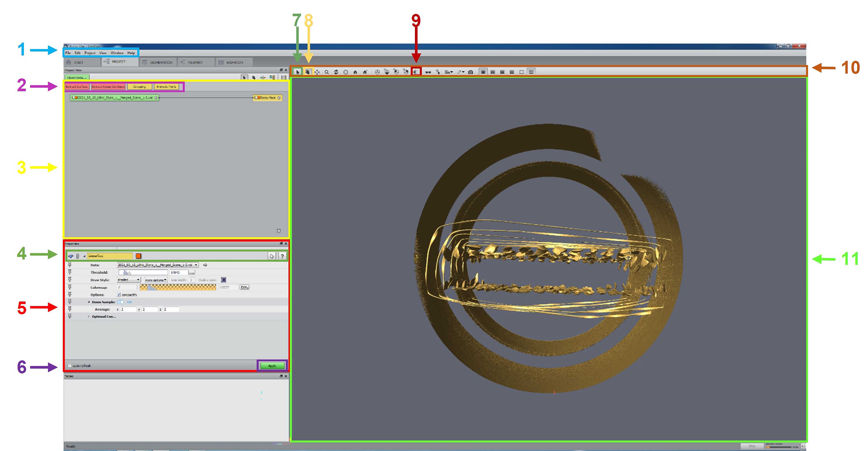Click the camera Snapshot icon

471,72
